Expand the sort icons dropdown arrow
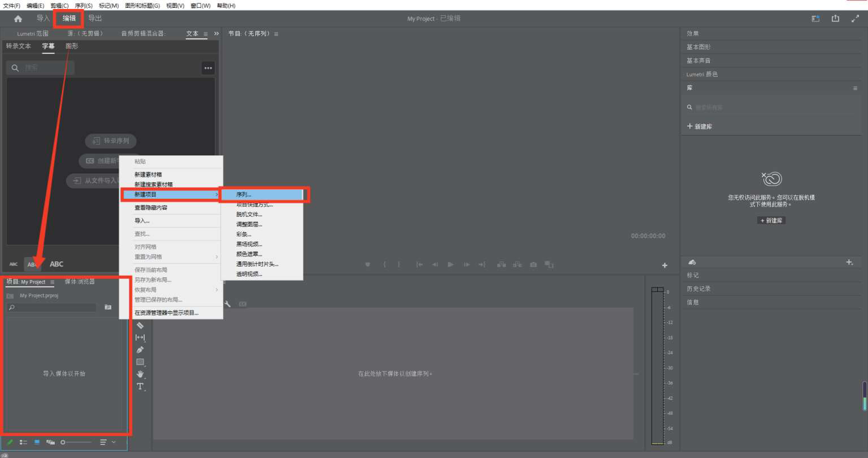This screenshot has height=458, width=868. [114, 442]
